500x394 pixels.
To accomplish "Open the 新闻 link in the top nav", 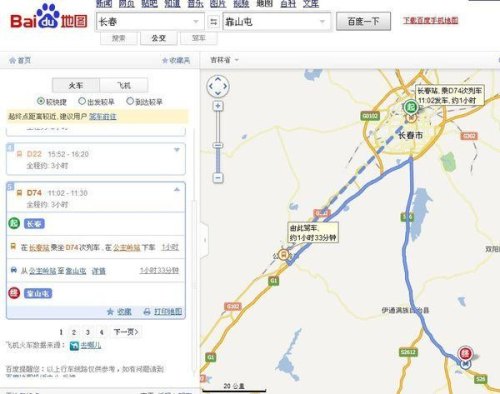I will click(x=104, y=4).
